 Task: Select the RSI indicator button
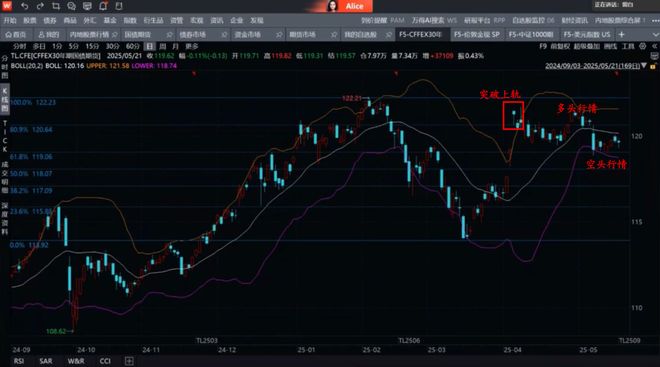[19, 361]
